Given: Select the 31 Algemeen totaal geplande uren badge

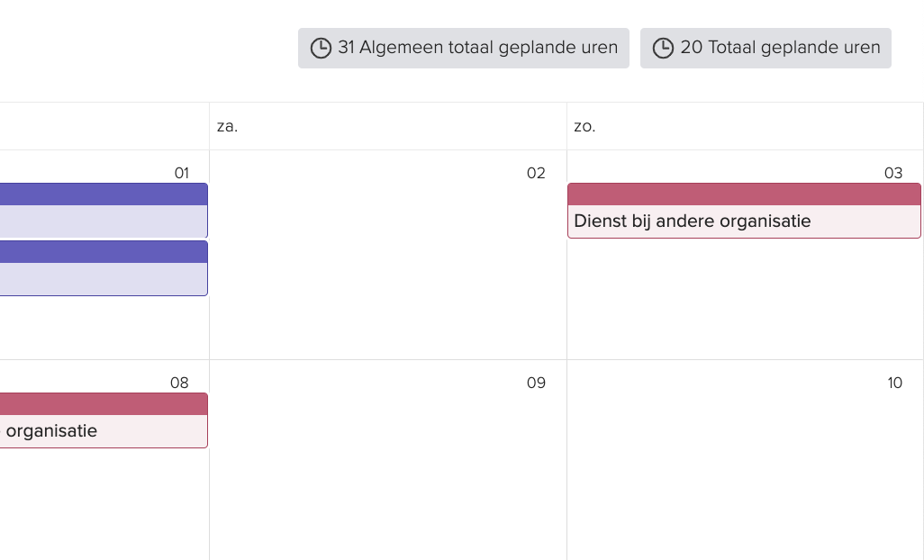Looking at the screenshot, I should tap(464, 49).
